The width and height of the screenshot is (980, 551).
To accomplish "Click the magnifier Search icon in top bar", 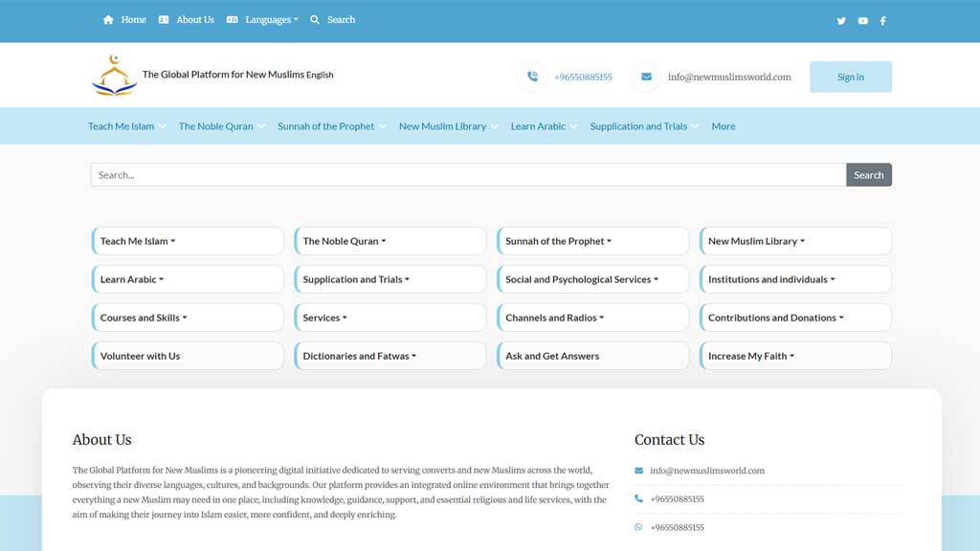I will click(x=315, y=20).
